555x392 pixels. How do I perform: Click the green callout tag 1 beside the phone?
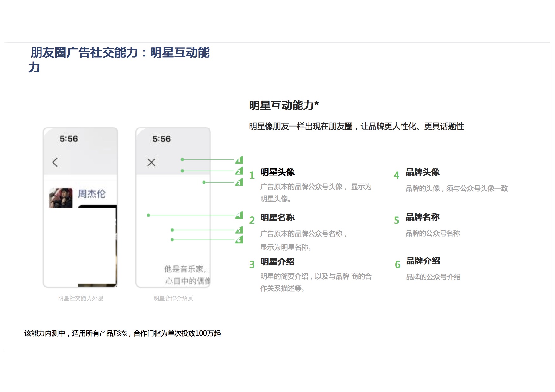[x=239, y=160]
